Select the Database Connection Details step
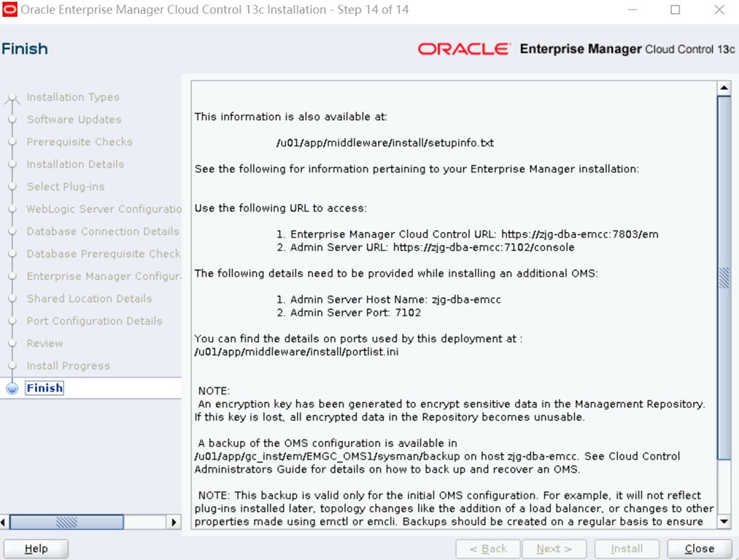The image size is (739, 560). pyautogui.click(x=103, y=231)
